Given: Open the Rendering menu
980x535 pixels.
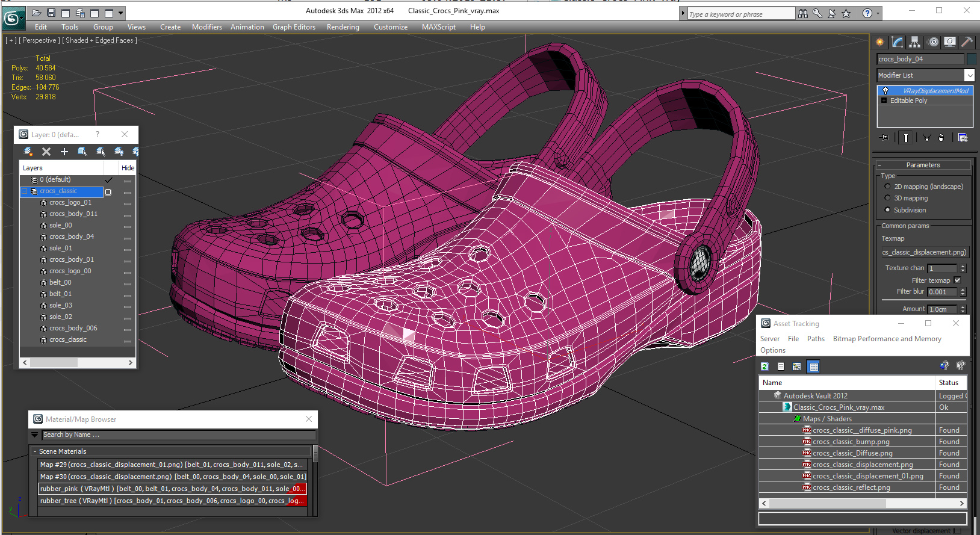Looking at the screenshot, I should [343, 27].
